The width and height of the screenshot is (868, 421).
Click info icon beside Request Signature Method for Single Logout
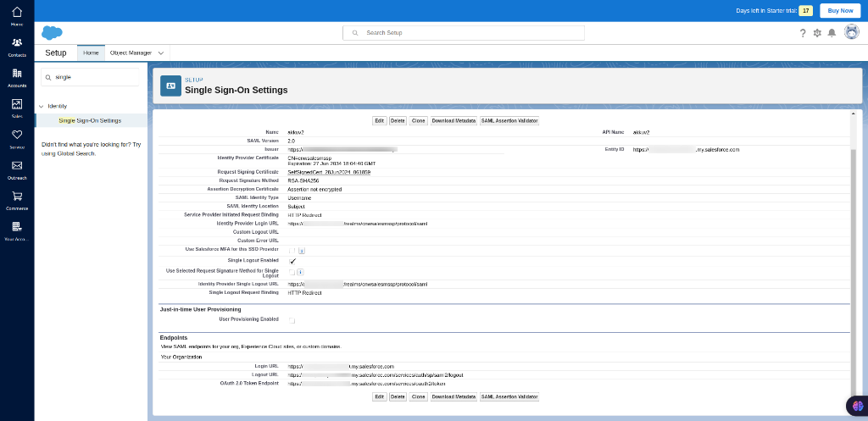(x=300, y=272)
